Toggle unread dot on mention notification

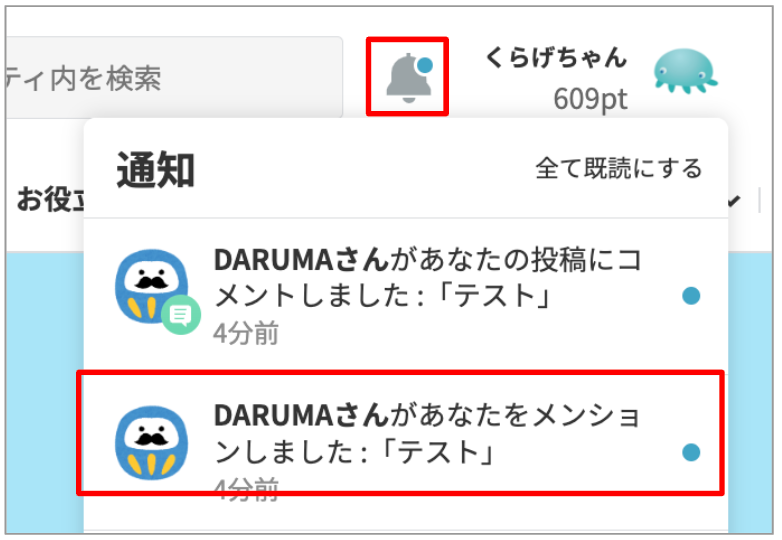point(691,452)
